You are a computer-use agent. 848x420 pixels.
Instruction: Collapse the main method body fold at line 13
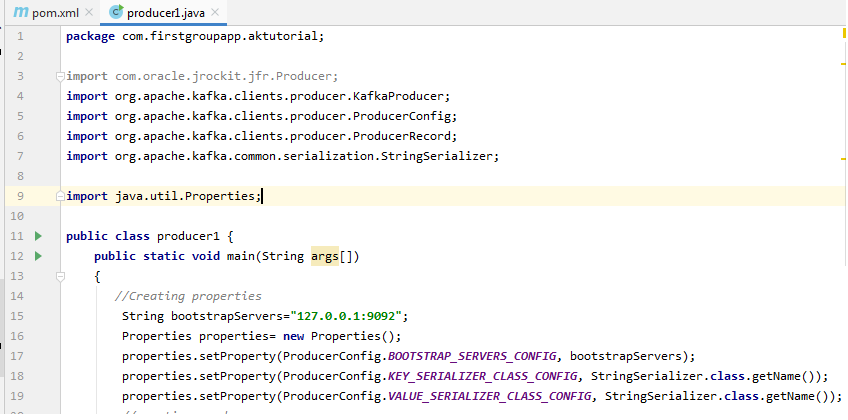[61, 276]
